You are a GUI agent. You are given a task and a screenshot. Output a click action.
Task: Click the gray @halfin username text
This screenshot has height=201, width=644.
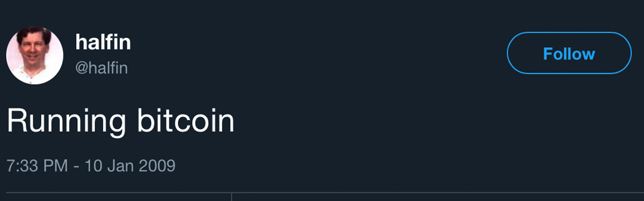point(101,68)
